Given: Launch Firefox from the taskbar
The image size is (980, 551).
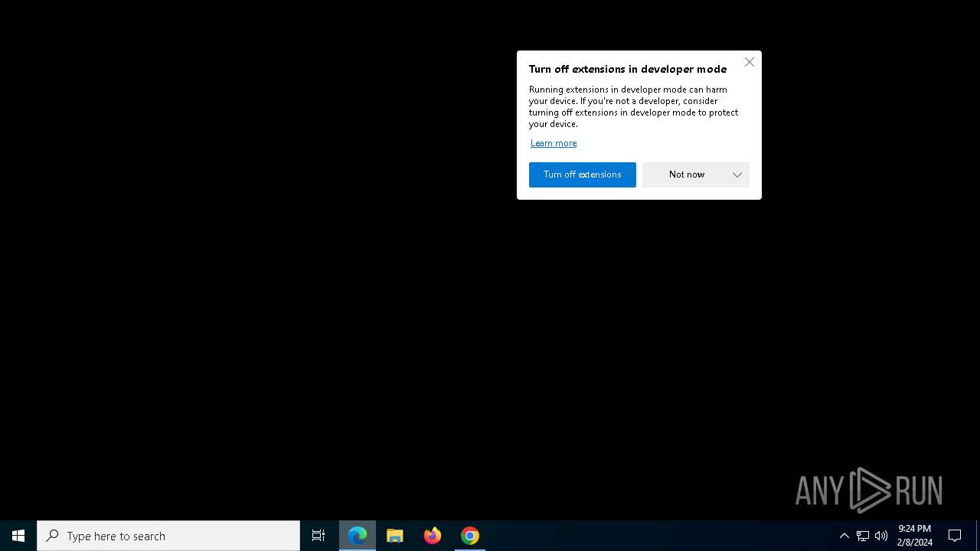Looking at the screenshot, I should click(x=433, y=536).
